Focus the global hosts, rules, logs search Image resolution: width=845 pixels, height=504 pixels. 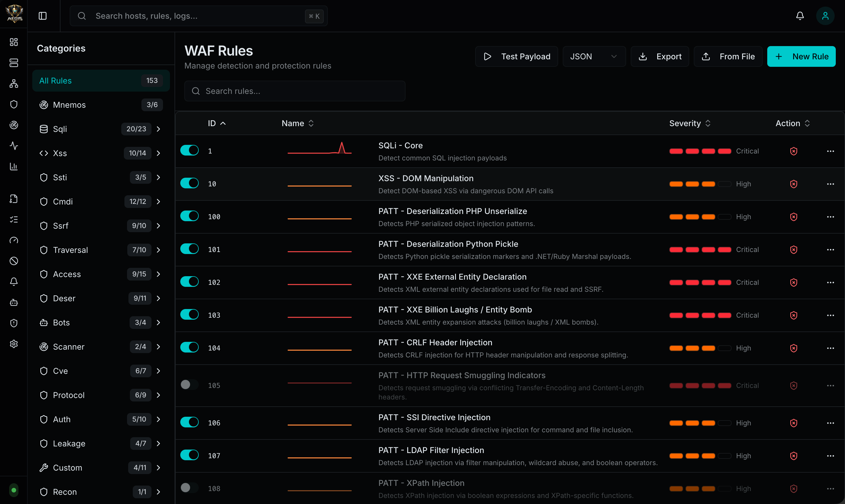pyautogui.click(x=198, y=16)
